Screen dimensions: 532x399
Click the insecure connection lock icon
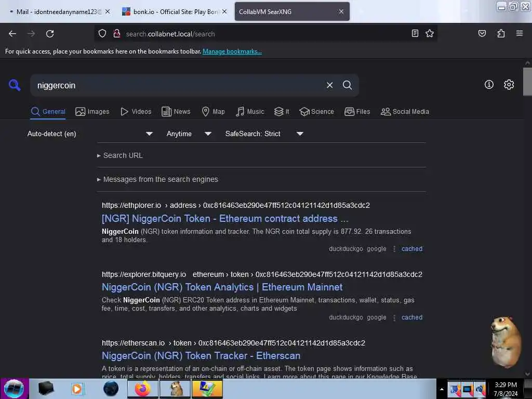click(117, 34)
